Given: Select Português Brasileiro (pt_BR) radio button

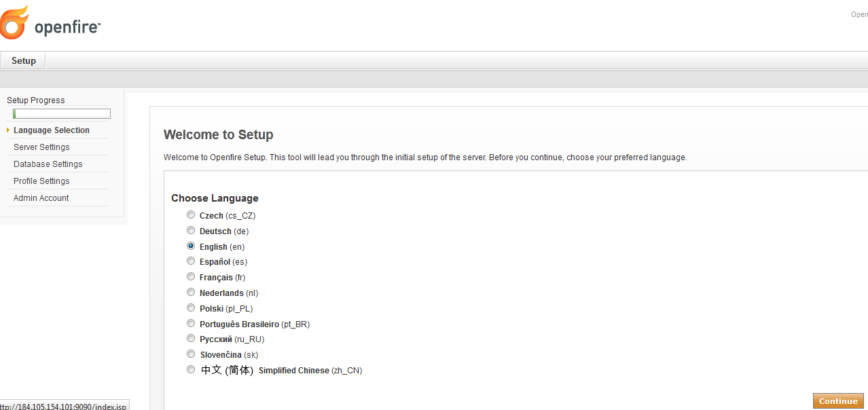Looking at the screenshot, I should (x=191, y=324).
